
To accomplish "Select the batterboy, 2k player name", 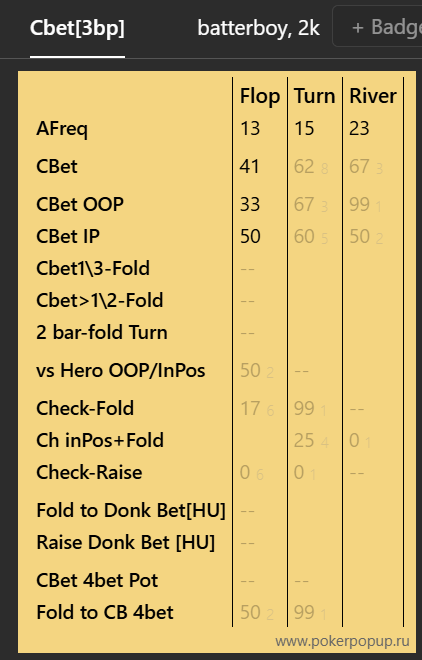I will [x=258, y=28].
